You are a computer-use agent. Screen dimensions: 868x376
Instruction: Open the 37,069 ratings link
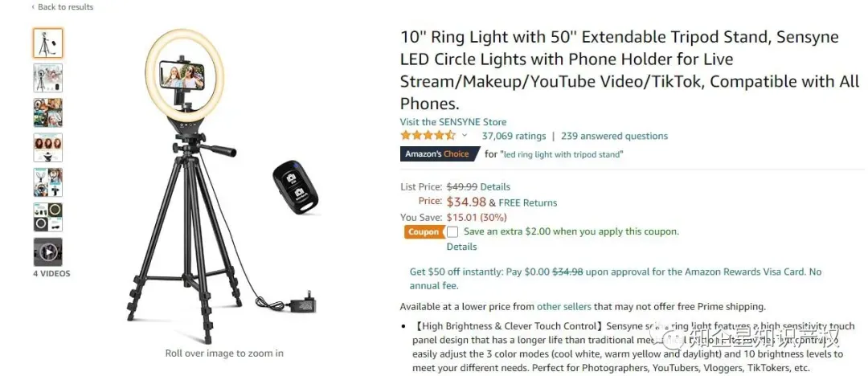coord(514,136)
